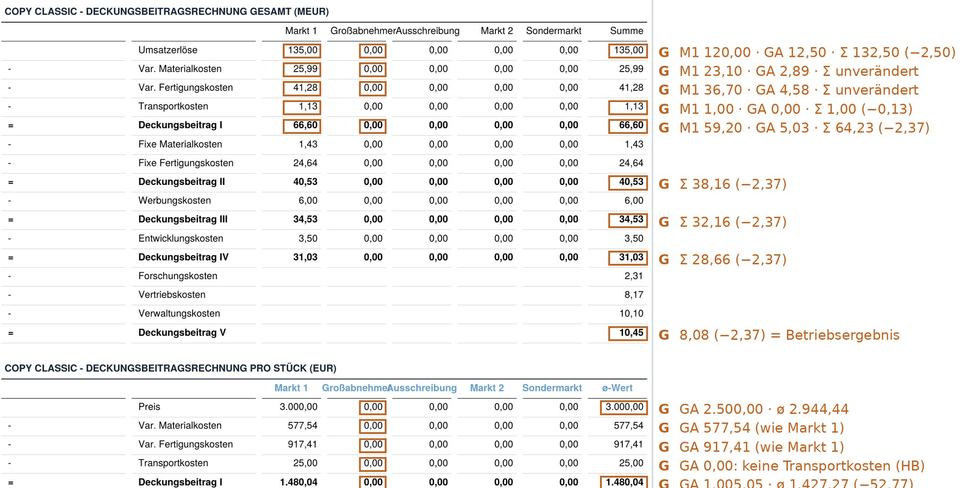Select the 'Preis' row label
This screenshot has height=488, width=980.
(x=149, y=407)
